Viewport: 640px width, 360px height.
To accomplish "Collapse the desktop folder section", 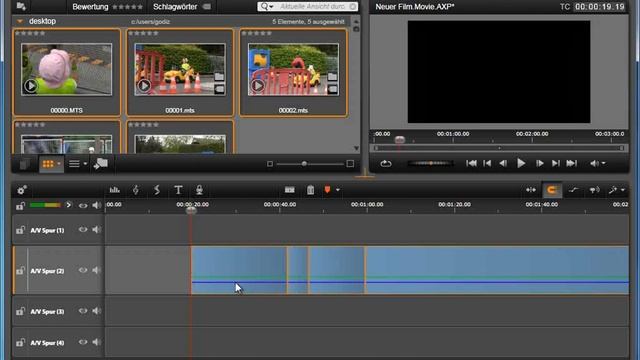I will [x=20, y=21].
